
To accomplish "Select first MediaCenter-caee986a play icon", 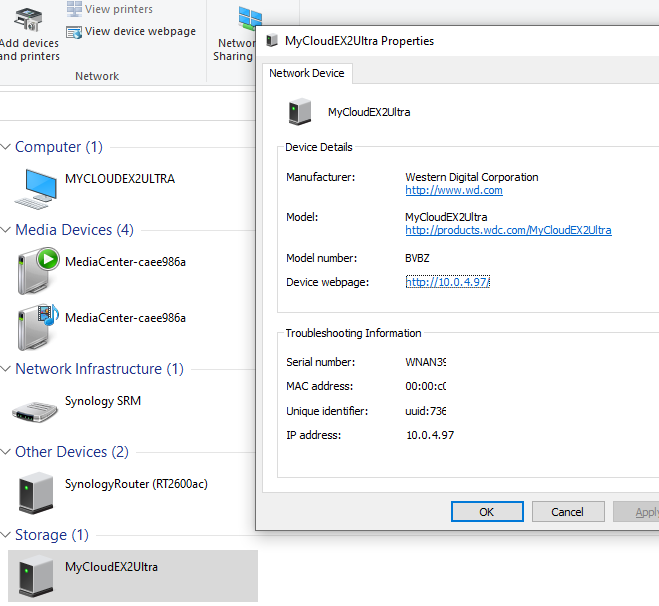I will click(x=37, y=271).
